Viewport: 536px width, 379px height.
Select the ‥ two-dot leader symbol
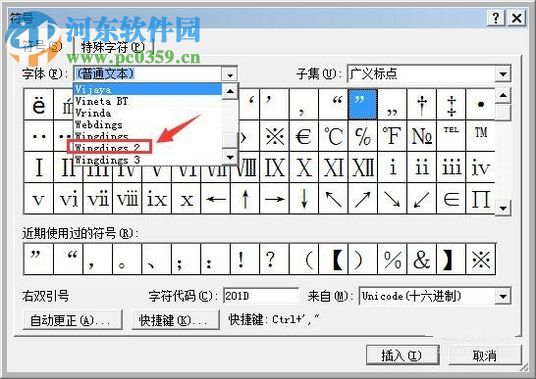(x=39, y=136)
